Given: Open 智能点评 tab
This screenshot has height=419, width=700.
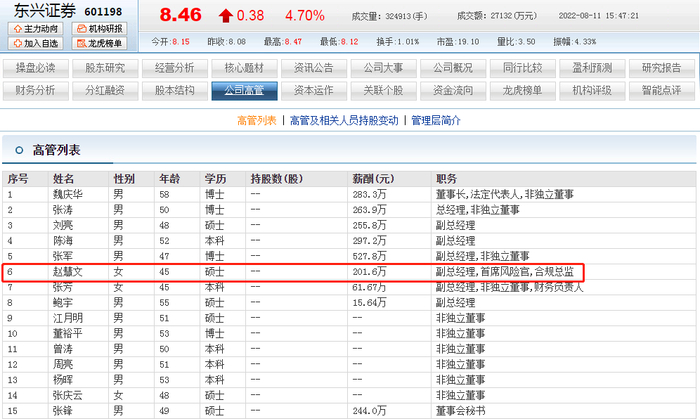Looking at the screenshot, I should (x=662, y=91).
